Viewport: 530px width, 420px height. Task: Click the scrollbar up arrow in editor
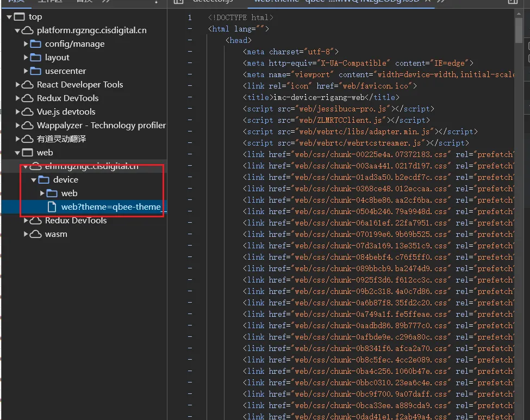(x=519, y=14)
